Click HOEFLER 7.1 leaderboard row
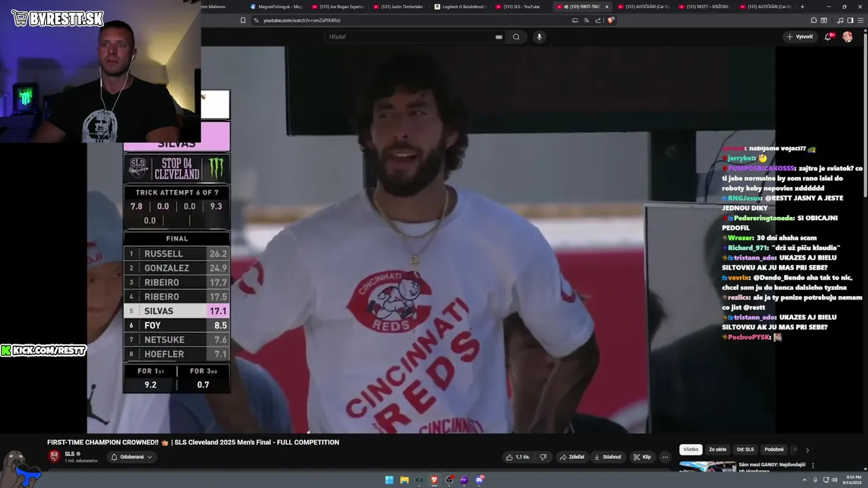The height and width of the screenshot is (488, 868). (178, 354)
